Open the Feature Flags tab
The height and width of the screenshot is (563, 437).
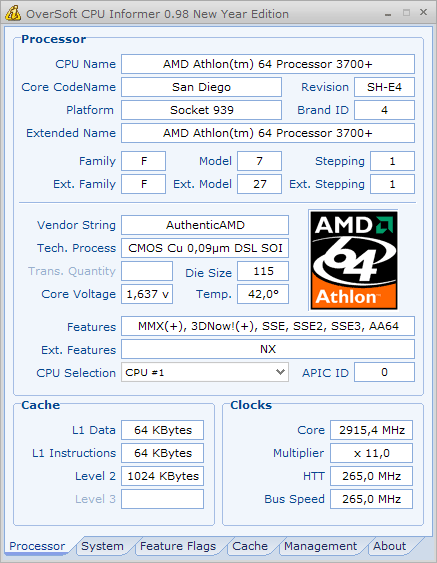click(x=178, y=546)
